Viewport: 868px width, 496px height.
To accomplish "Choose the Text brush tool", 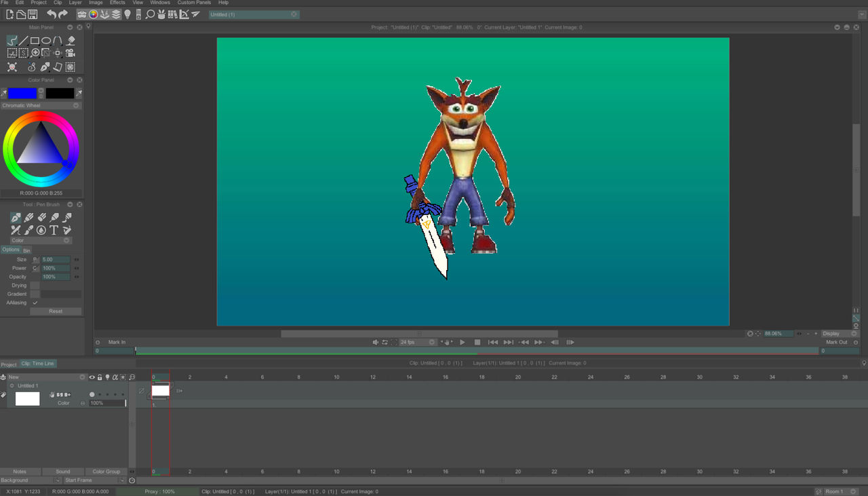I will (x=54, y=230).
